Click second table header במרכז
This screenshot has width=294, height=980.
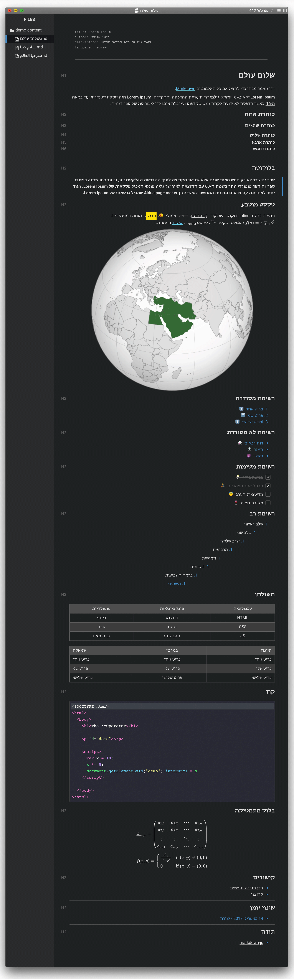click(172, 651)
